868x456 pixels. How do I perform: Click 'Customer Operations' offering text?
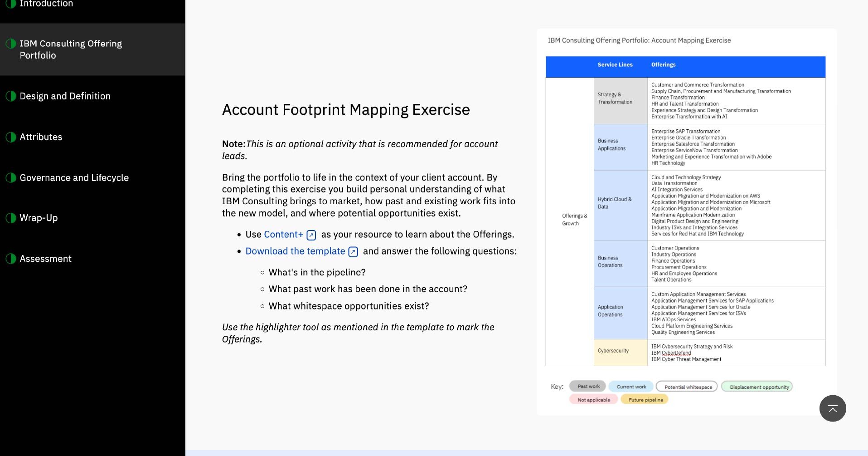675,248
